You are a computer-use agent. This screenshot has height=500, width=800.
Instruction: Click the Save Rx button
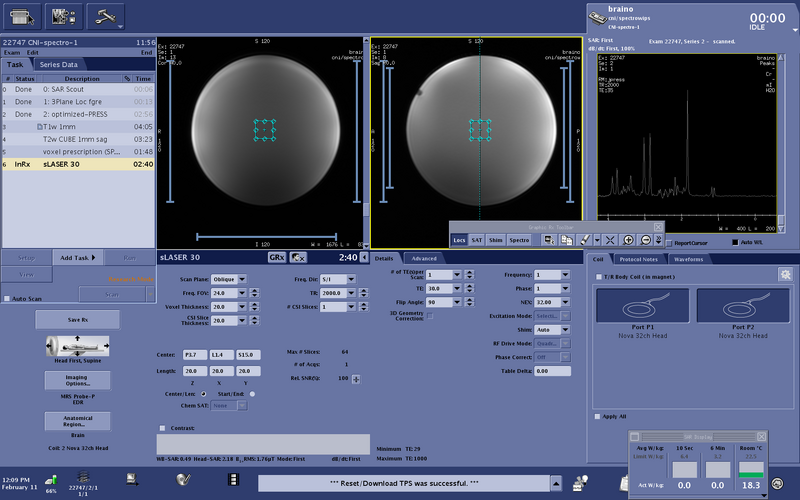click(78, 320)
